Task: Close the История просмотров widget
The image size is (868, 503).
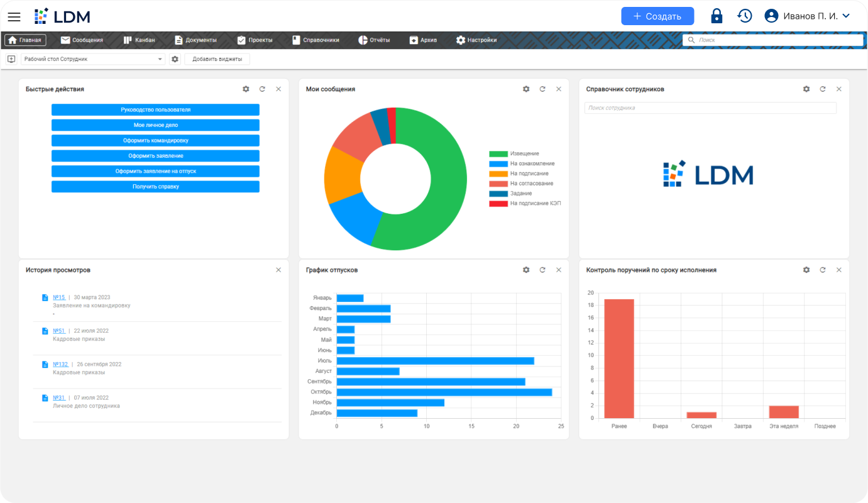Action: 278,270
